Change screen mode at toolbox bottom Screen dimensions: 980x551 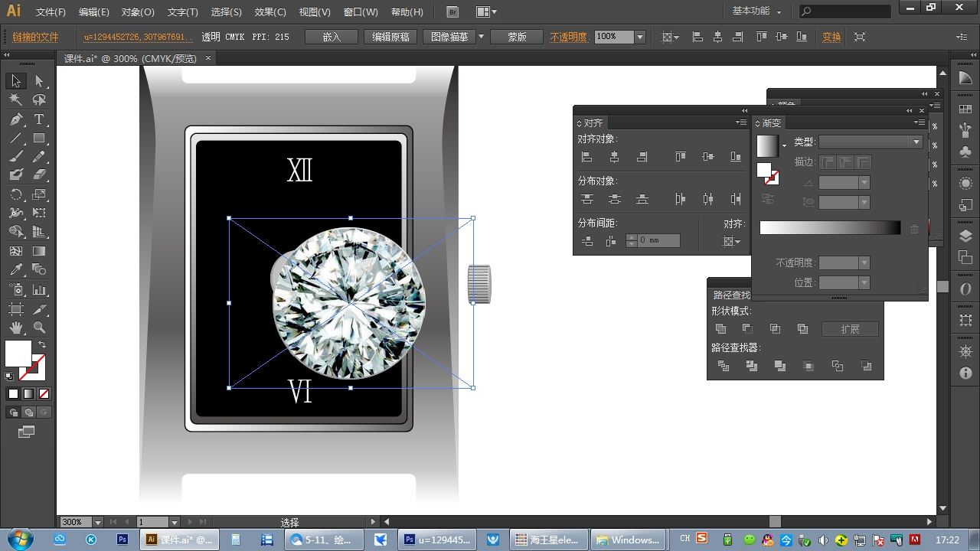(27, 432)
